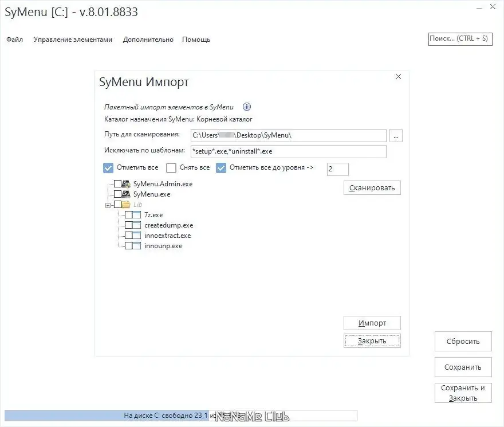Screen dimensions: 504x427
Task: Click the disk C free space progress bar
Action: pos(180,416)
